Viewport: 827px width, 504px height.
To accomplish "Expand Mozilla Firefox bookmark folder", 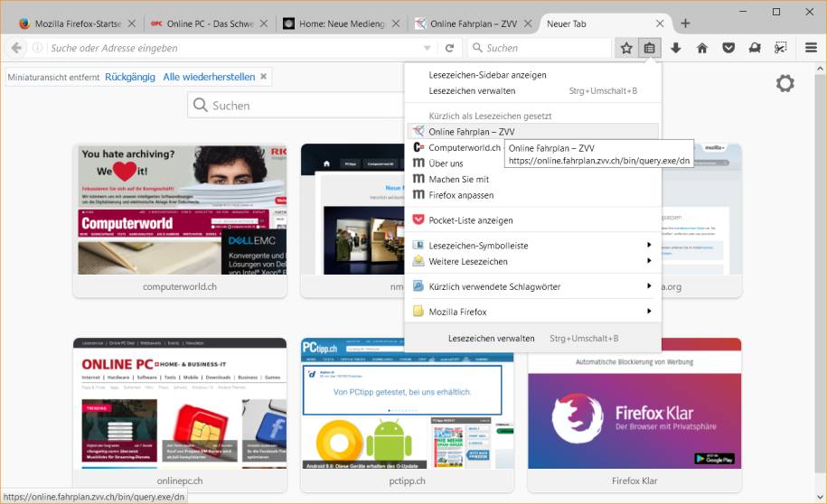I will click(x=532, y=312).
